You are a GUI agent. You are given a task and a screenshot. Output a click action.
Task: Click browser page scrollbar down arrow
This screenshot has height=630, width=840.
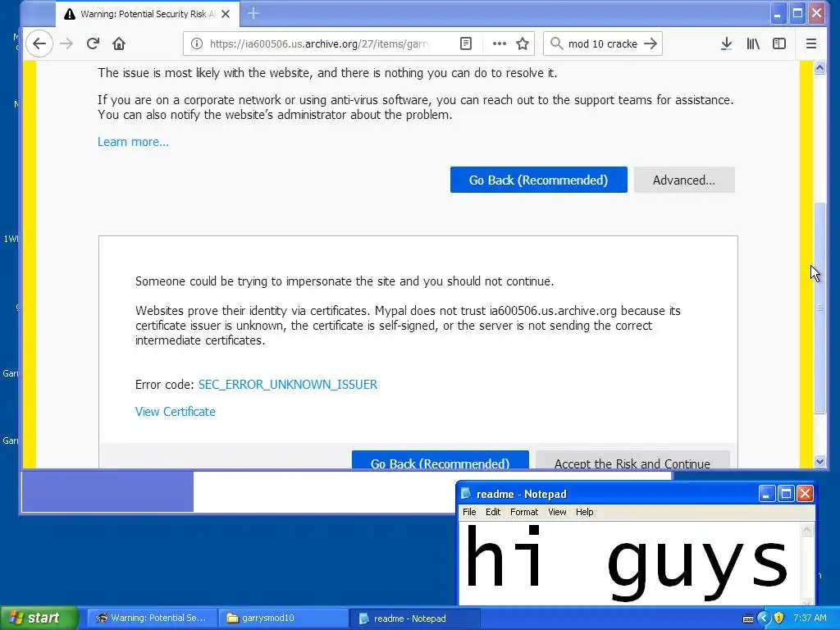click(x=819, y=461)
